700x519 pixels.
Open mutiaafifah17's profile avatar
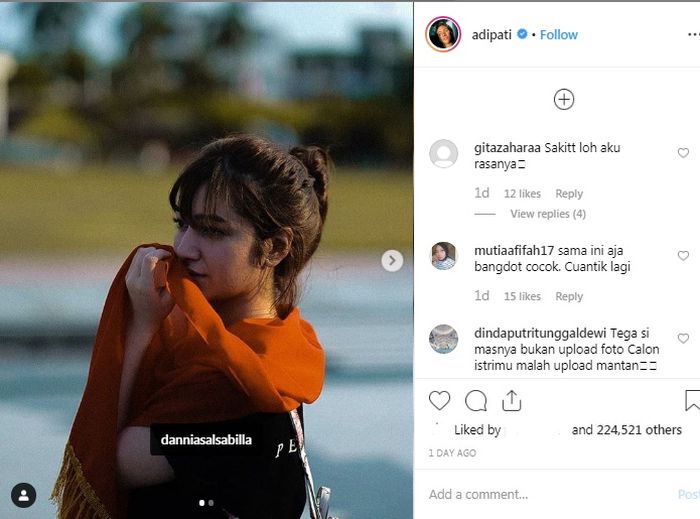pos(443,256)
